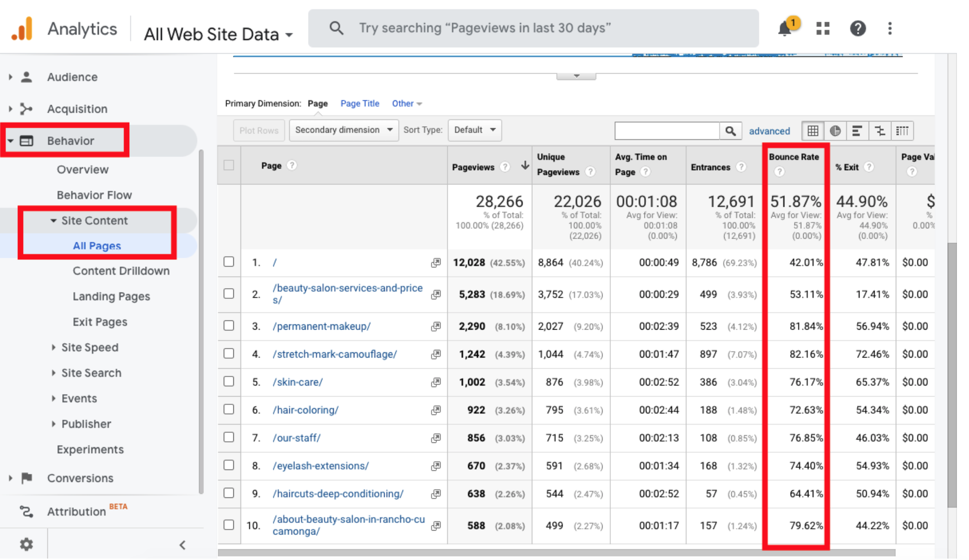Open the notifications bell

785,29
